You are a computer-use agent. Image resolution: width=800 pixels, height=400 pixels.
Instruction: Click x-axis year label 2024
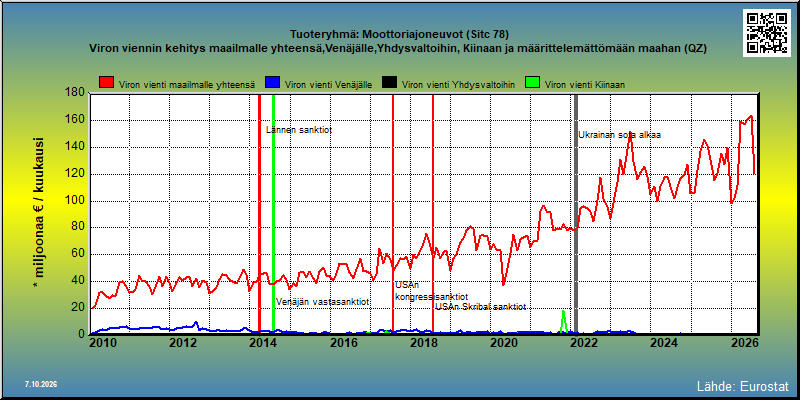click(x=664, y=343)
